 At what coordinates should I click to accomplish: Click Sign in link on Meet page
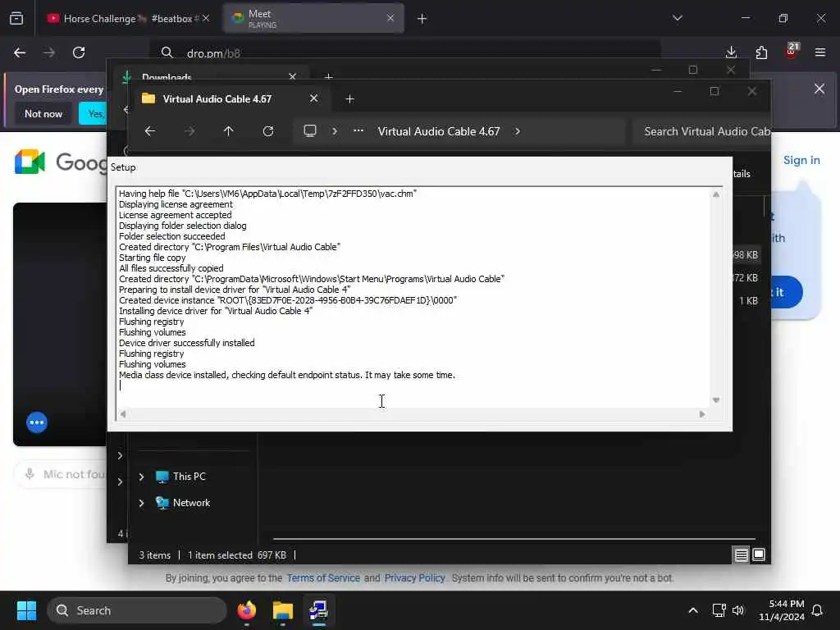click(x=801, y=160)
